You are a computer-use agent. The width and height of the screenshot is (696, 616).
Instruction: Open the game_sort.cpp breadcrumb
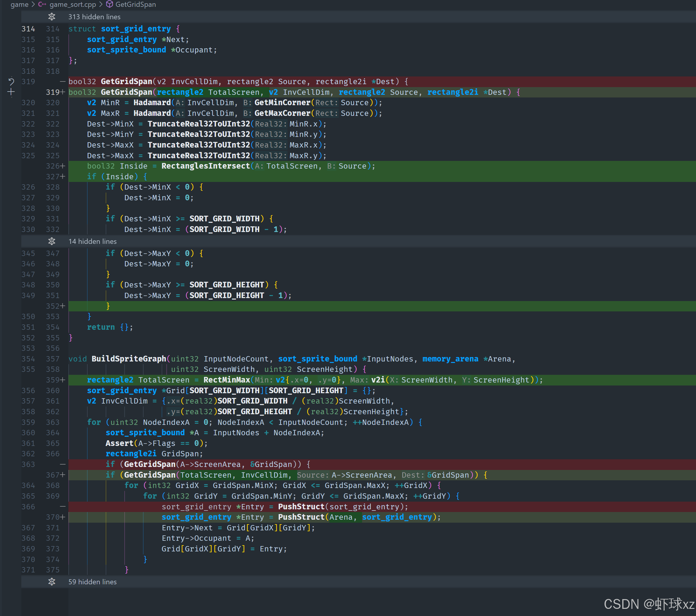[73, 4]
